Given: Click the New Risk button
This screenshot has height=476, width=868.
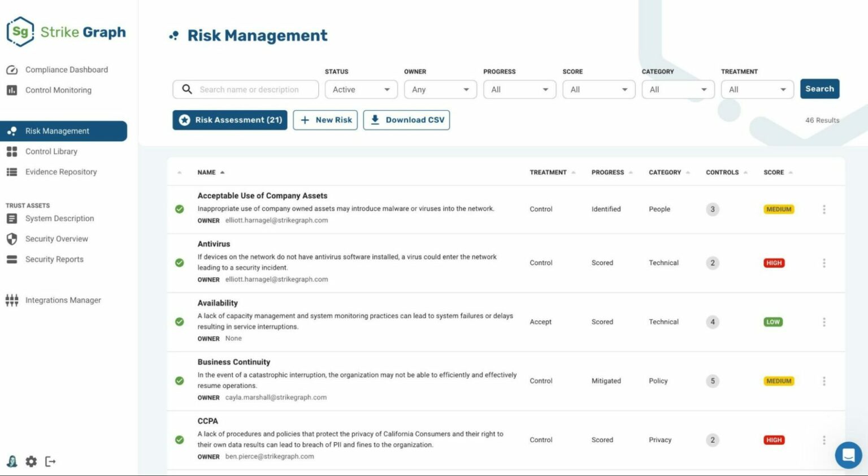Looking at the screenshot, I should [325, 120].
